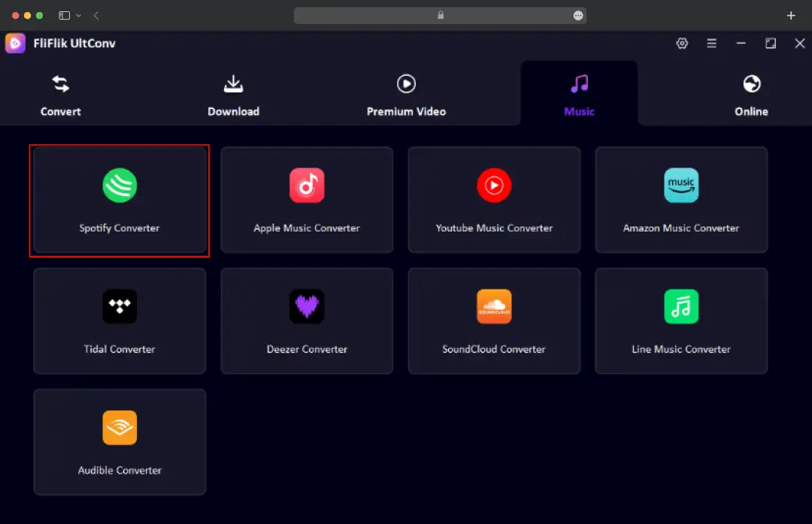Image resolution: width=812 pixels, height=524 pixels.
Task: Select the Audible Converter
Action: 120,442
